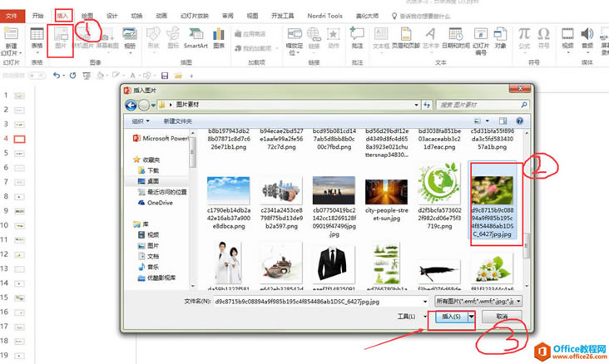Click the Insert (插入) button in dialog
Screen dimensions: 609x364
point(451,317)
